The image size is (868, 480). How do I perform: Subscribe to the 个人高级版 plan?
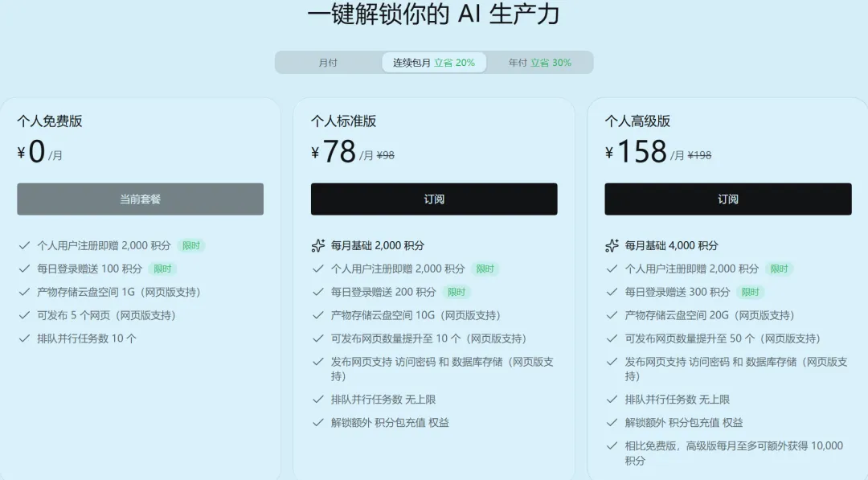[728, 199]
